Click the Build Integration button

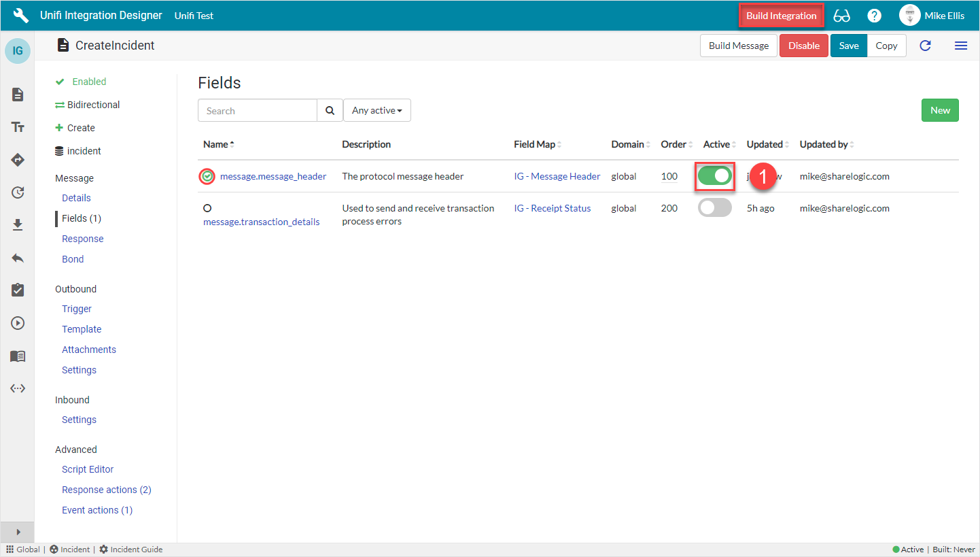[x=782, y=16]
